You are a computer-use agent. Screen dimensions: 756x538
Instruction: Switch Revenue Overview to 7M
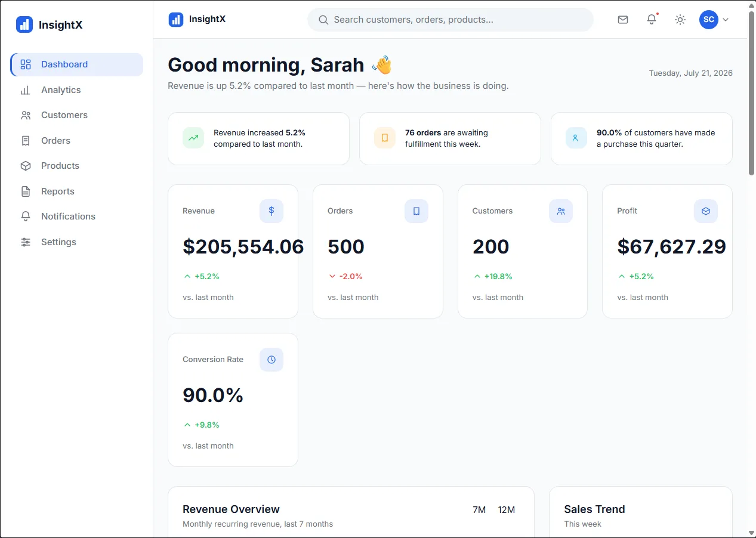click(x=479, y=510)
